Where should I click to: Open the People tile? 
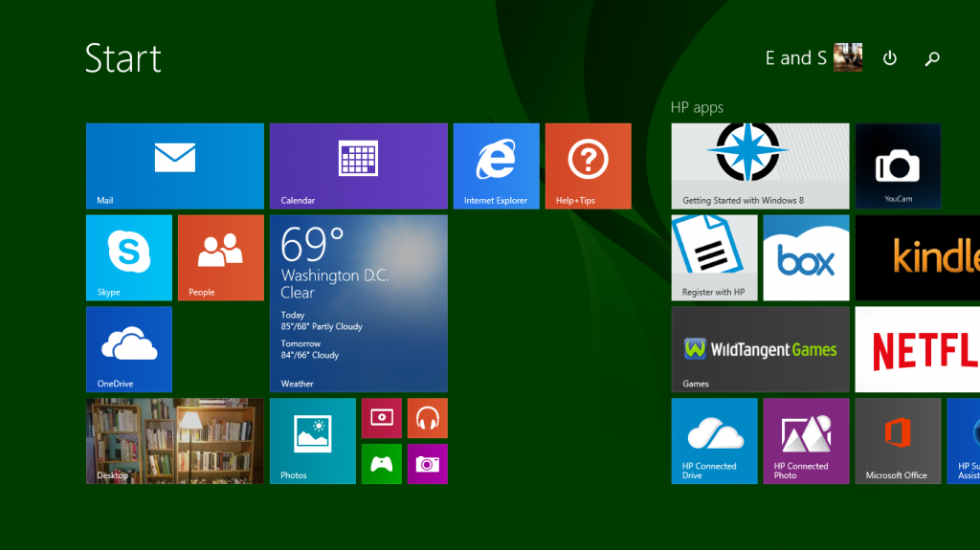point(220,257)
